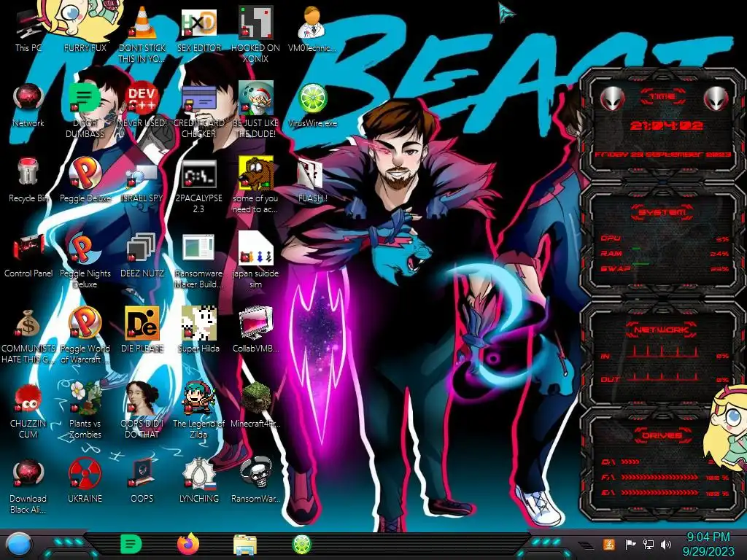Open the DEEZ NUTZ shortcut
This screenshot has height=560, width=747.
142,255
